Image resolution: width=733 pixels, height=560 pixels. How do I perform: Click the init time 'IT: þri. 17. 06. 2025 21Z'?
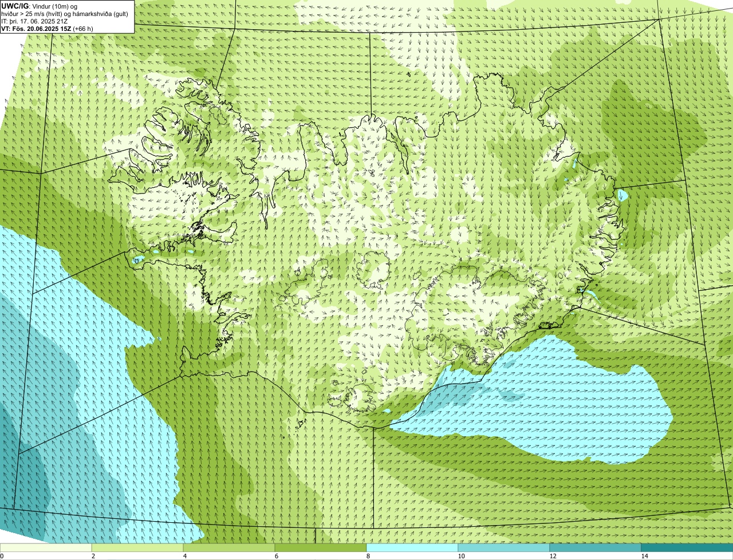(x=34, y=21)
